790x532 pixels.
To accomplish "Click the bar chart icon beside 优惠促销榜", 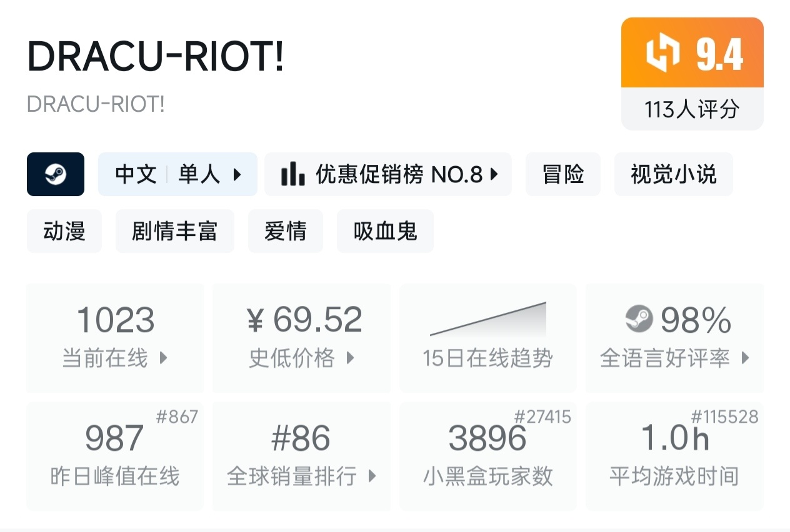I will (292, 174).
